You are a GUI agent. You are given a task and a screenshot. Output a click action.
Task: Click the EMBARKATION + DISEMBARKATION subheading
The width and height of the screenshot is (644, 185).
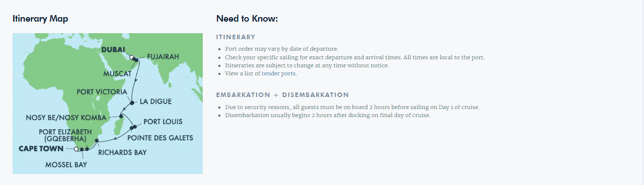click(x=282, y=95)
